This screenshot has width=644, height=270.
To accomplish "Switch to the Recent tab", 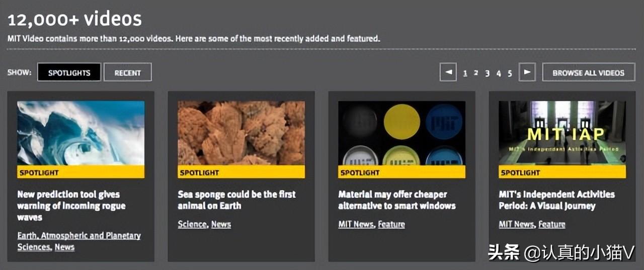I will (x=128, y=73).
